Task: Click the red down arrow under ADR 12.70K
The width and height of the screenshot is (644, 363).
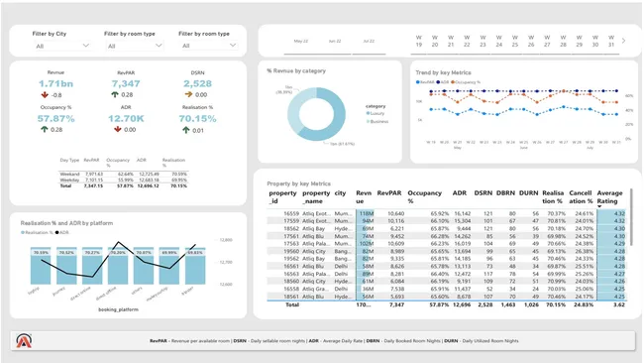Action: click(118, 130)
